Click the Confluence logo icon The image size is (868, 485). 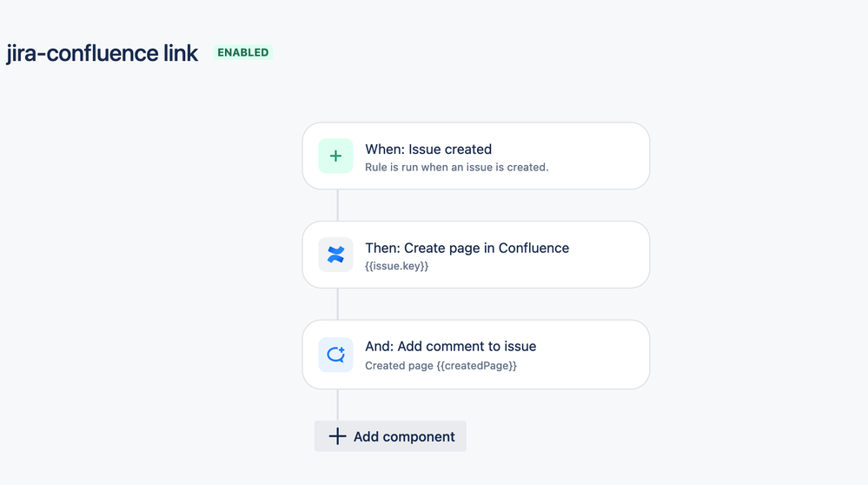pos(335,255)
